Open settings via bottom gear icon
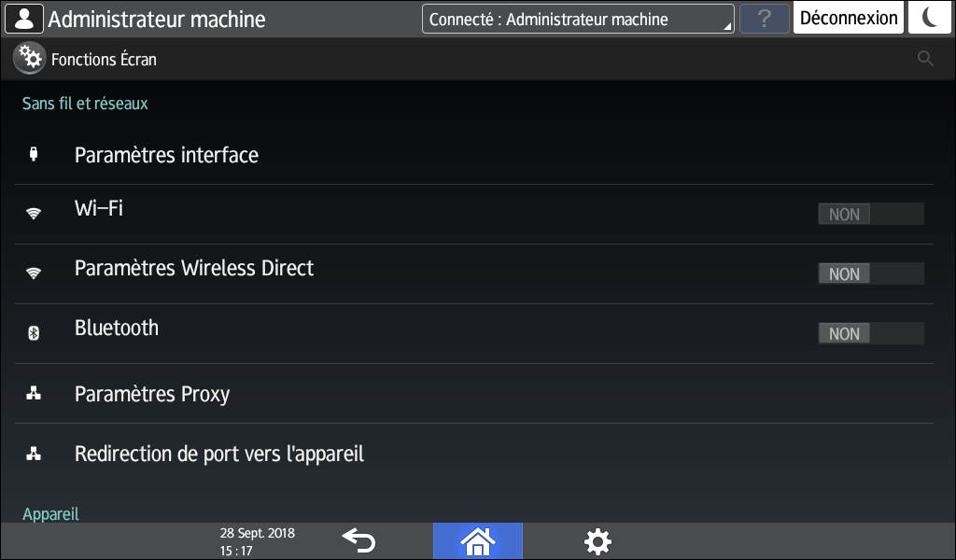This screenshot has height=560, width=956. (x=597, y=540)
